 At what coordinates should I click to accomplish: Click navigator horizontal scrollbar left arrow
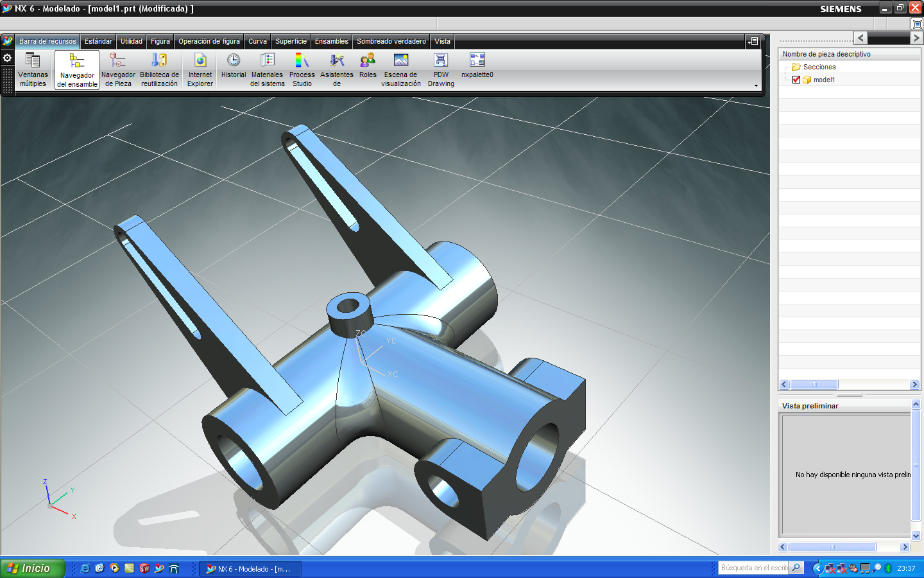783,384
